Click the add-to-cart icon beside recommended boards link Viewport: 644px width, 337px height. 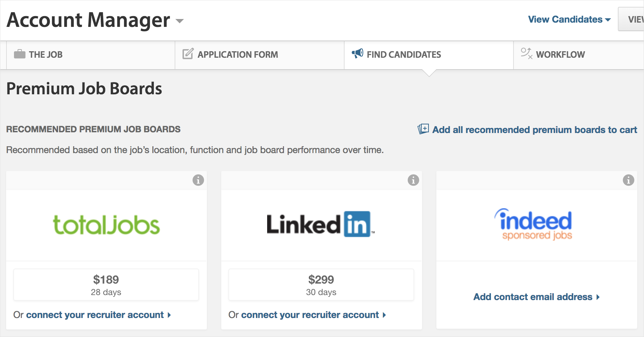(423, 129)
